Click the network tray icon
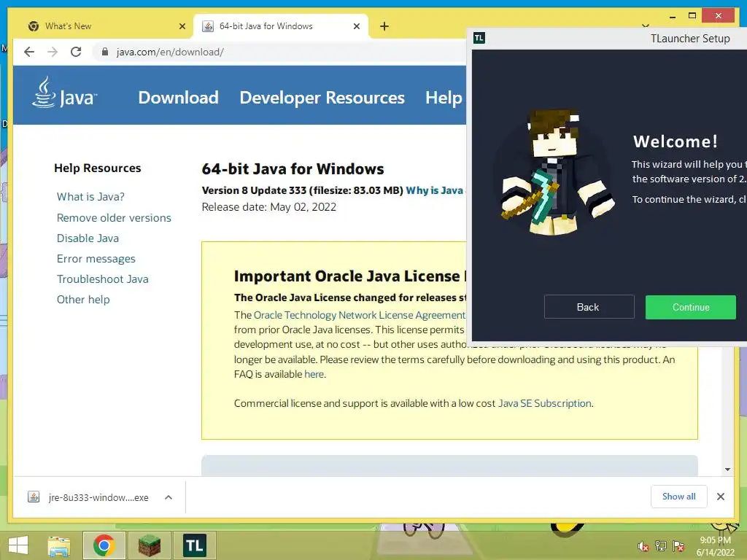Image resolution: width=747 pixels, height=560 pixels. [x=661, y=546]
